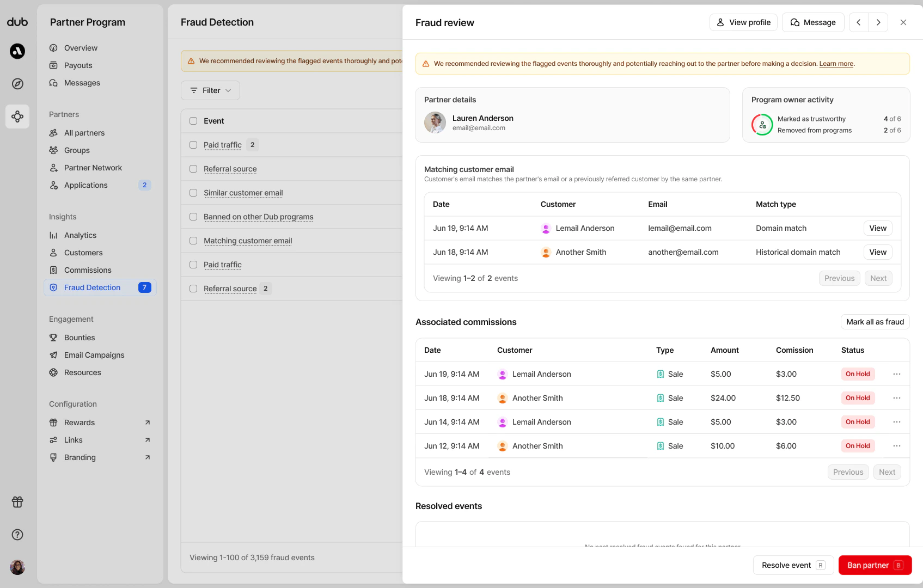This screenshot has width=923, height=588.
Task: Click the user avatar at the bottom left
Action: point(17,567)
